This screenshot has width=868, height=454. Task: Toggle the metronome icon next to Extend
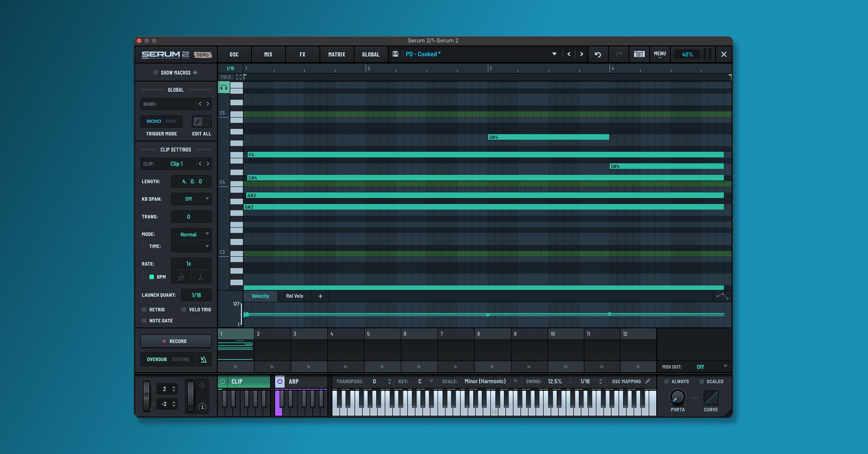pyautogui.click(x=204, y=359)
